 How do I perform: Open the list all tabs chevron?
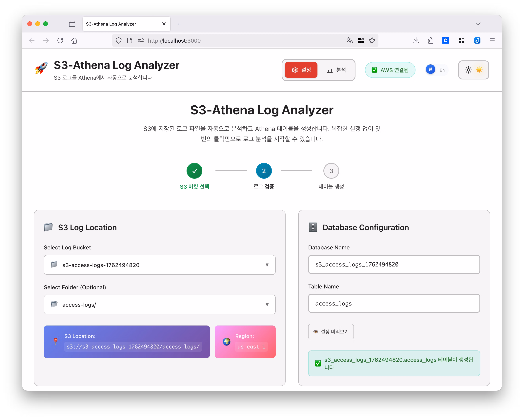click(478, 24)
